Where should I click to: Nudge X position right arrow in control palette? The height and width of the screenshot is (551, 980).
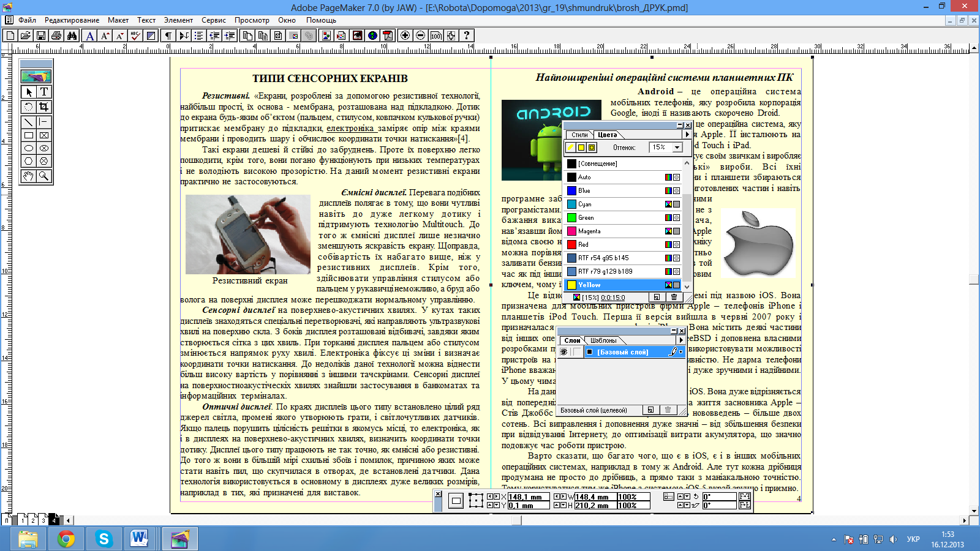pos(497,497)
